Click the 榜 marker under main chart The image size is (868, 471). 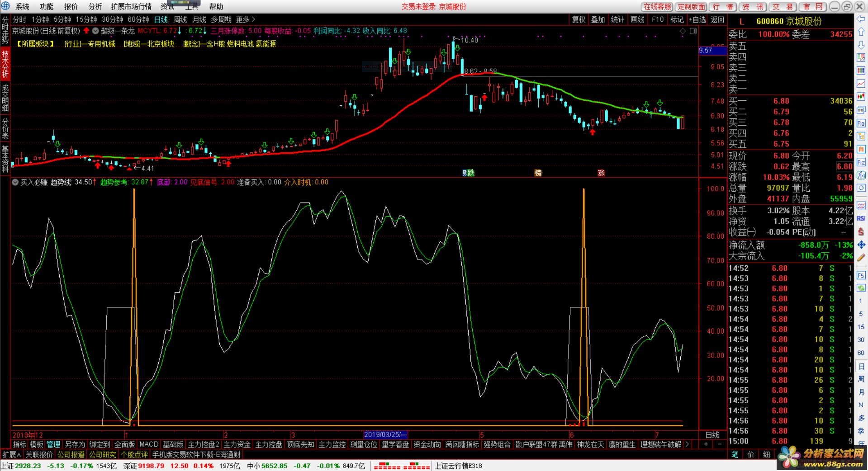pyautogui.click(x=538, y=173)
